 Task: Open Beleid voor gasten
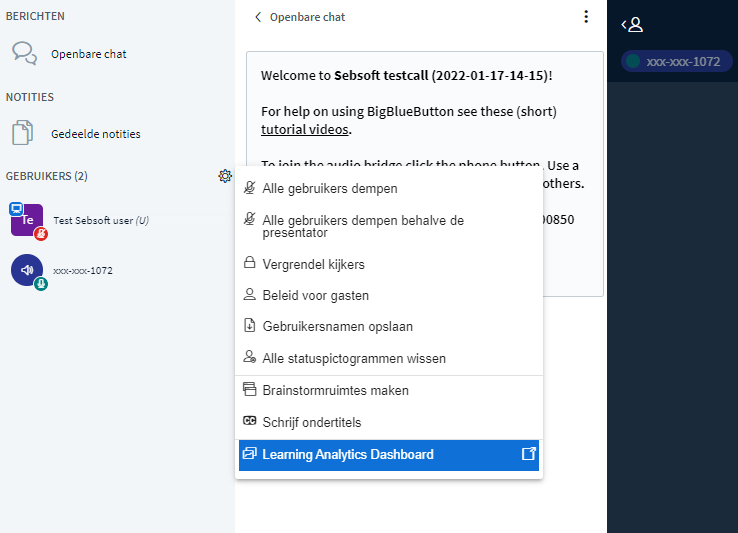click(389, 295)
